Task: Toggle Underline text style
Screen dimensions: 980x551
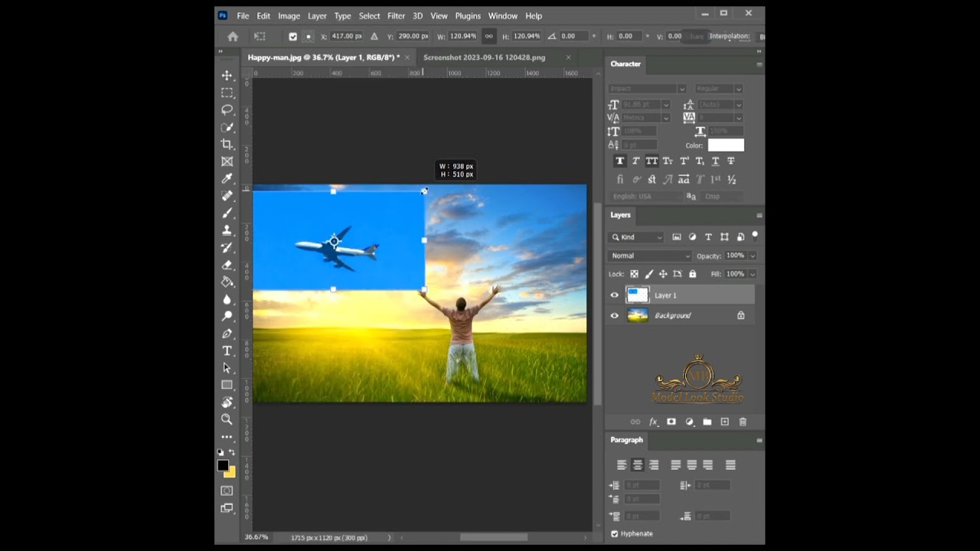Action: click(715, 161)
